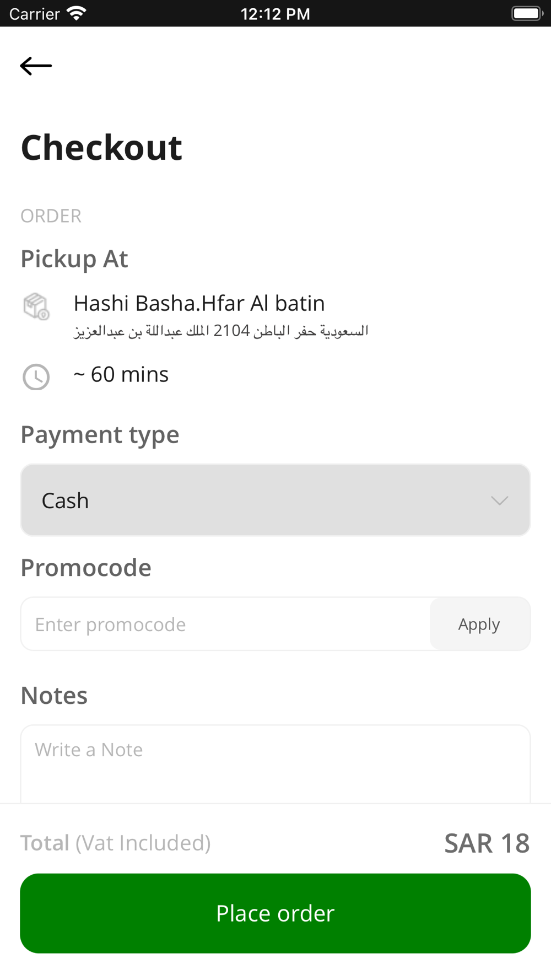This screenshot has width=551, height=980.
Task: Tap the back arrow icon
Action: [36, 66]
